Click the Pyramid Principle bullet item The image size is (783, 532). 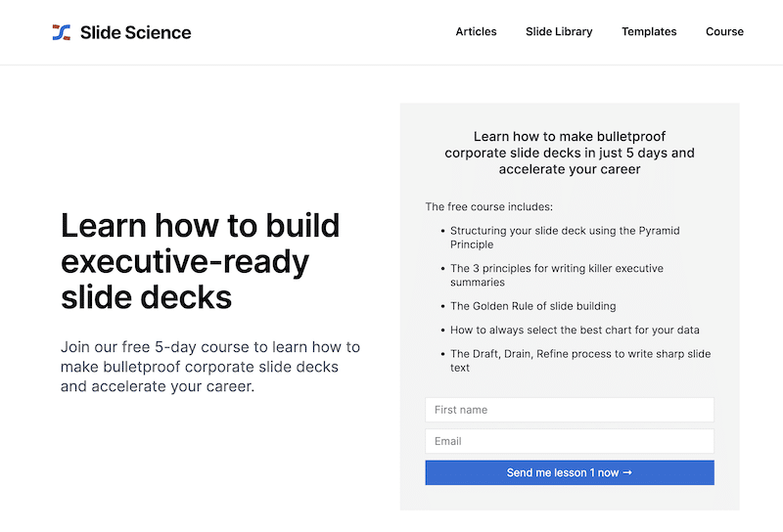(565, 238)
